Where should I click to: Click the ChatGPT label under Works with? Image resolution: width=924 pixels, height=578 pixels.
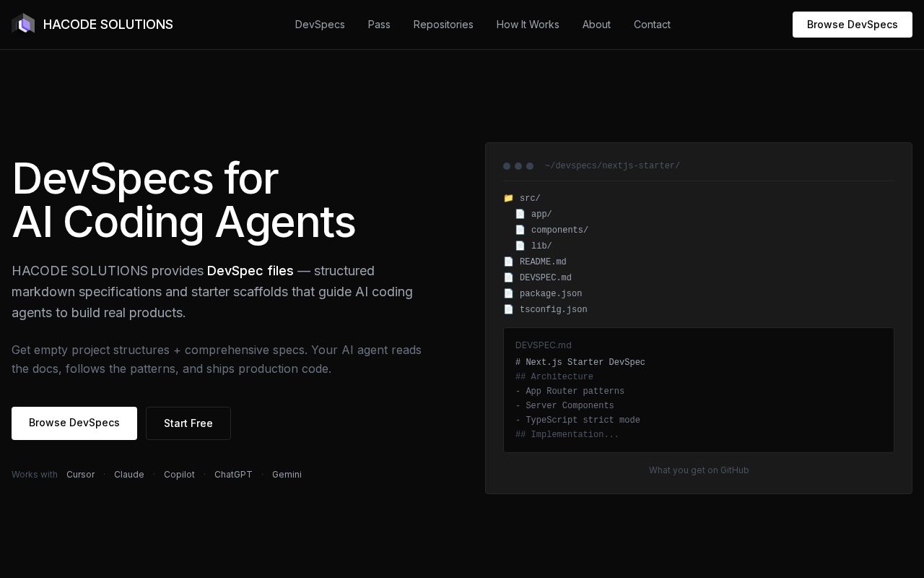(233, 475)
